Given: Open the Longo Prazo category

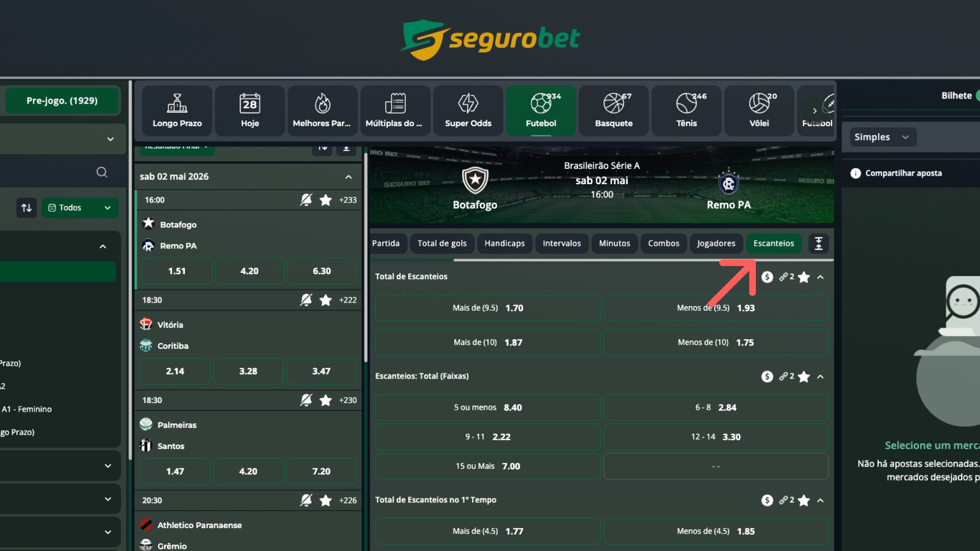Looking at the screenshot, I should pyautogui.click(x=177, y=111).
